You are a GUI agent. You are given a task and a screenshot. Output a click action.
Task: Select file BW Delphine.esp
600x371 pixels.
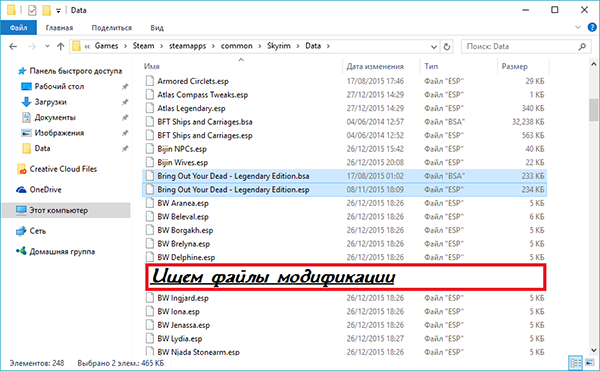pos(186,257)
